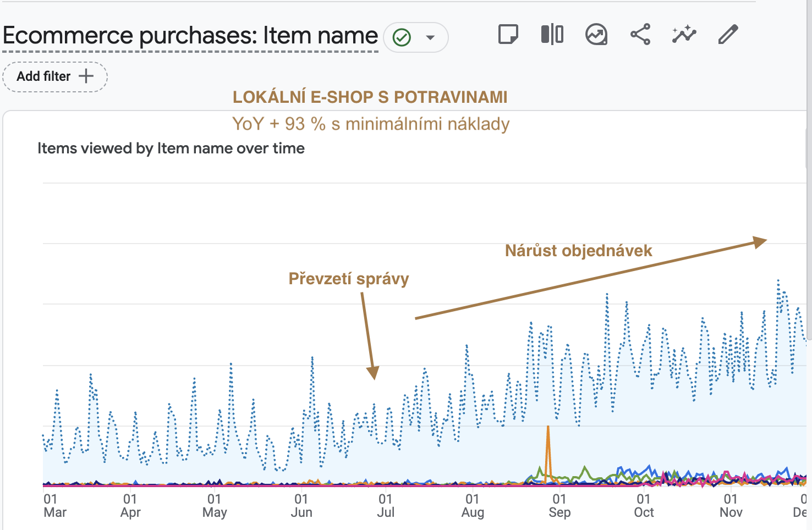The image size is (812, 530).
Task: Open the Insights sparkle icon
Action: point(684,35)
